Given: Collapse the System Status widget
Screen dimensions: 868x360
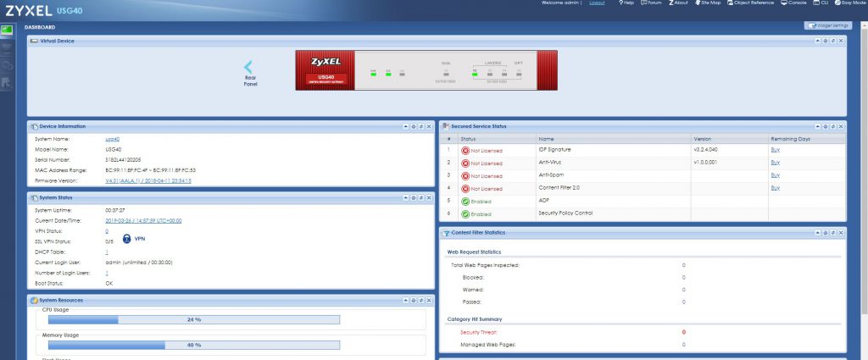Looking at the screenshot, I should pyautogui.click(x=406, y=197).
